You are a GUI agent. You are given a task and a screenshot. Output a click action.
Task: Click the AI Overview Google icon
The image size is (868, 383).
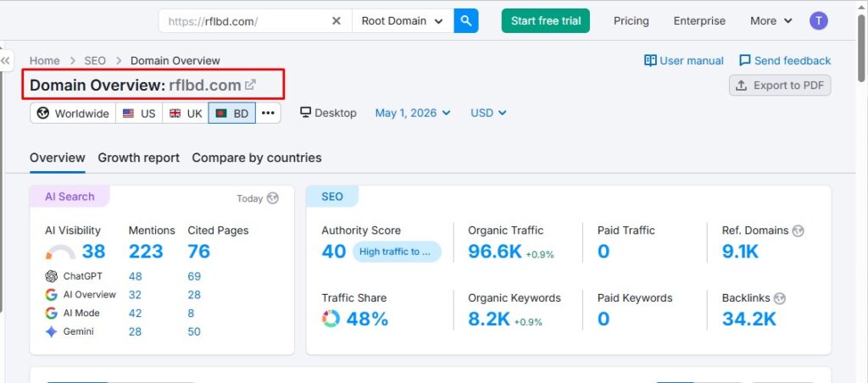[52, 294]
